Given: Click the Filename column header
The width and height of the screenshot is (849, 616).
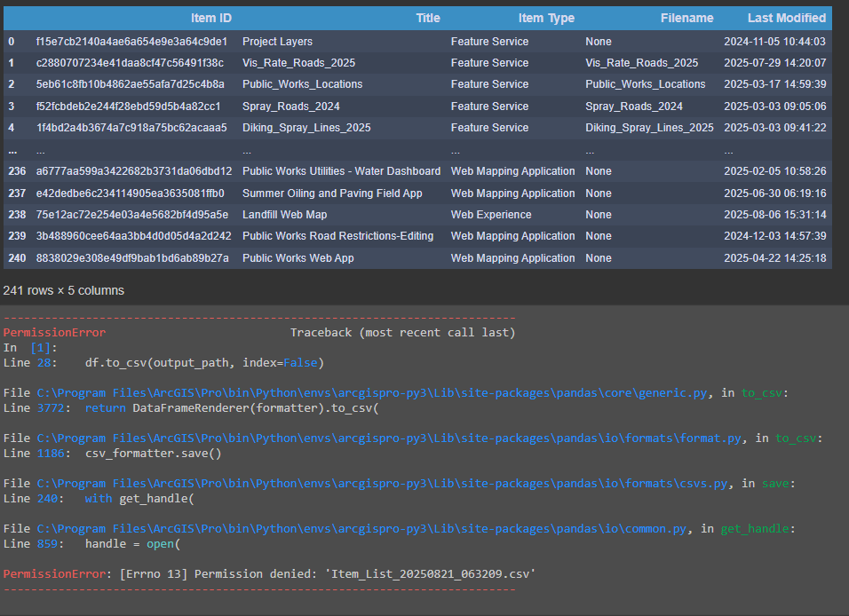Looking at the screenshot, I should pos(686,18).
